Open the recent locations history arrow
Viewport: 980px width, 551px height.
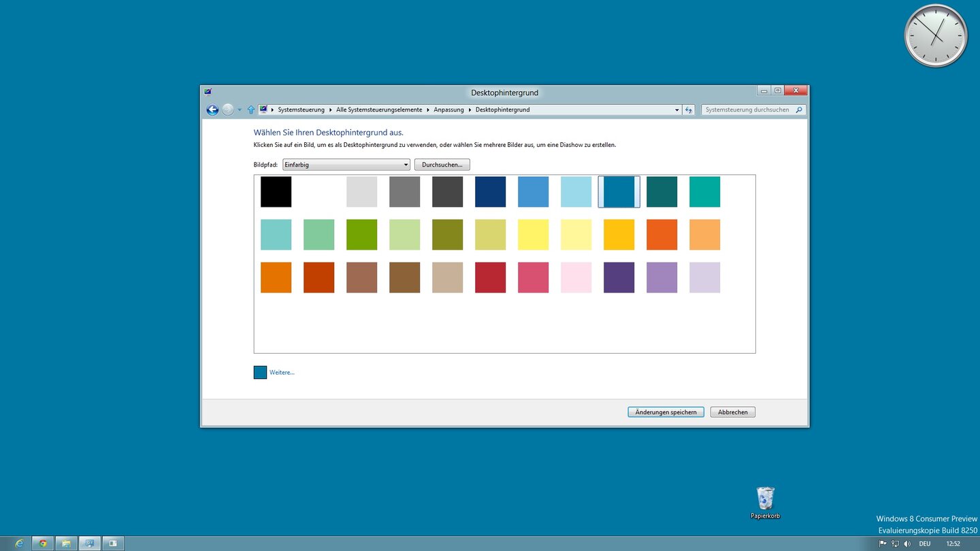pyautogui.click(x=240, y=110)
